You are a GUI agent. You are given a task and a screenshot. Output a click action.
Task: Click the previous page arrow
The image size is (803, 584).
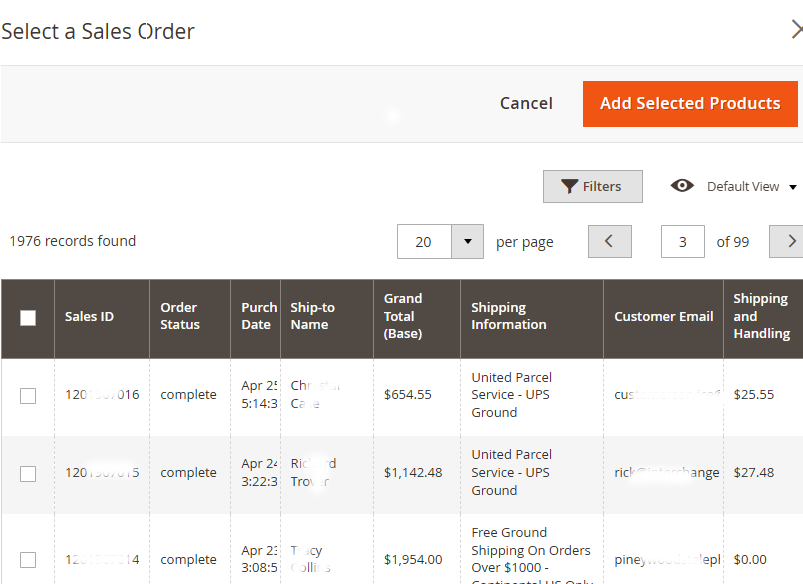(x=609, y=241)
